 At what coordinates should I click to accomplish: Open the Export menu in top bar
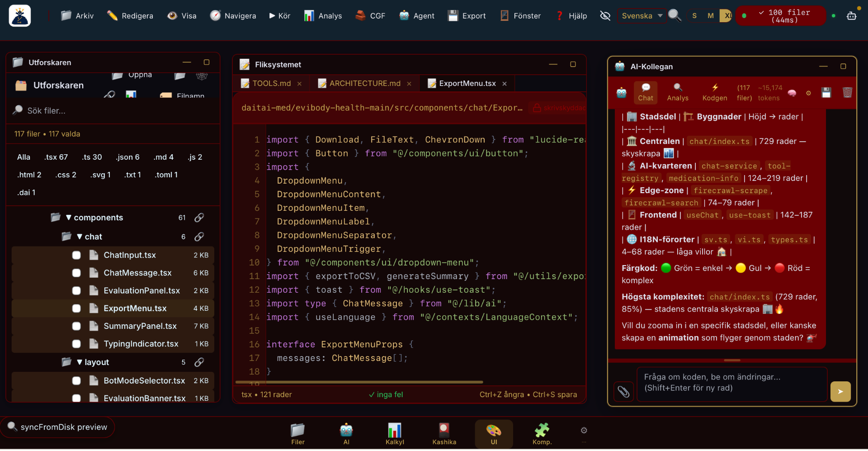coord(467,16)
